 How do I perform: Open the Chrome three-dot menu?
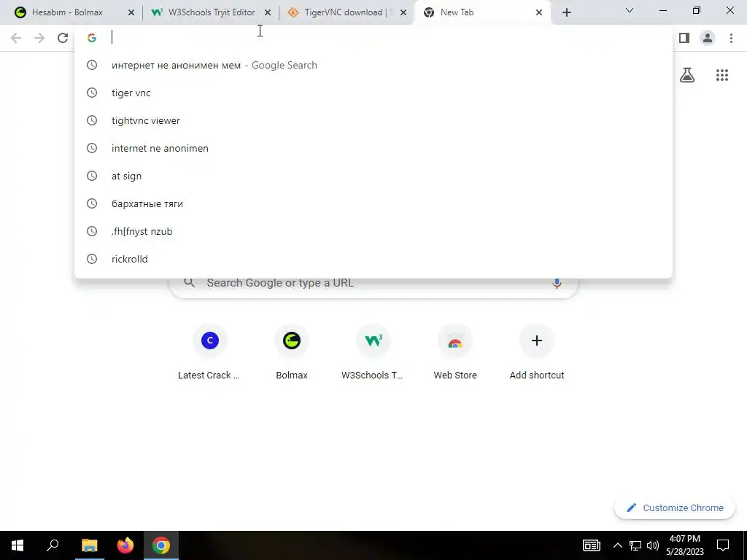pos(731,38)
